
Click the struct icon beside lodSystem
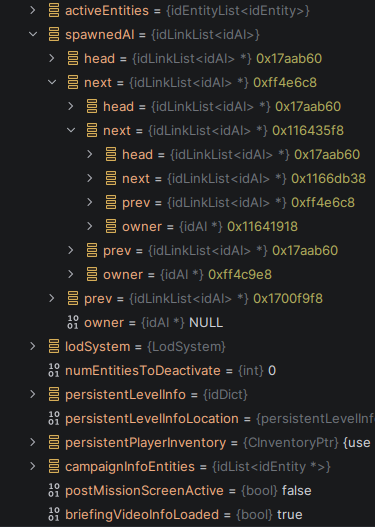[x=54, y=347]
